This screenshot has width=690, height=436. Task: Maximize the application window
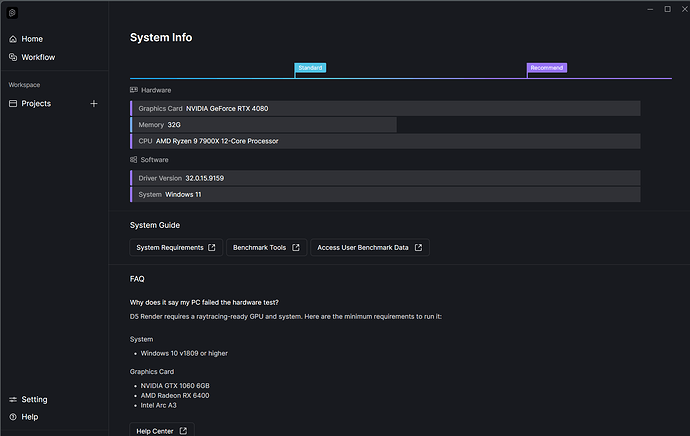coord(668,9)
